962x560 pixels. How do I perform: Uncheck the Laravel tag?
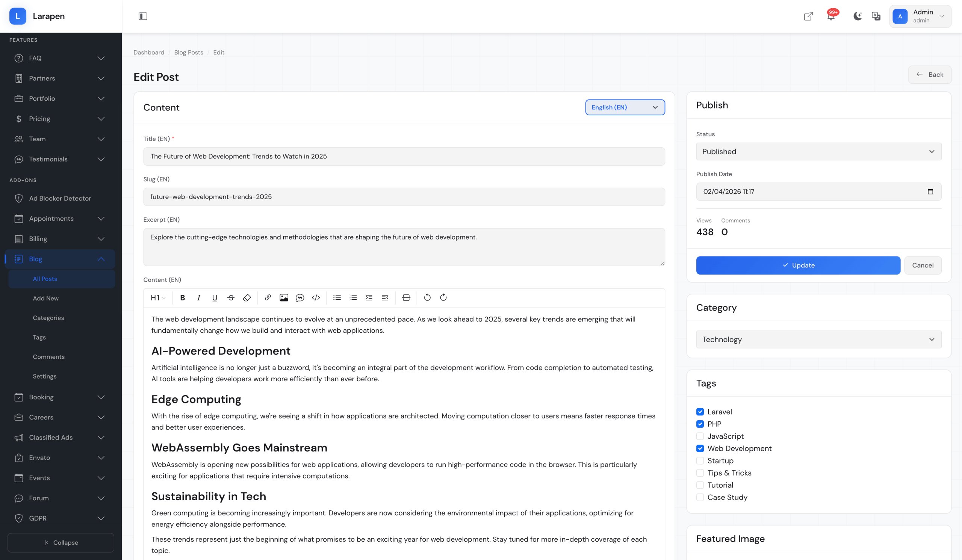click(x=700, y=412)
